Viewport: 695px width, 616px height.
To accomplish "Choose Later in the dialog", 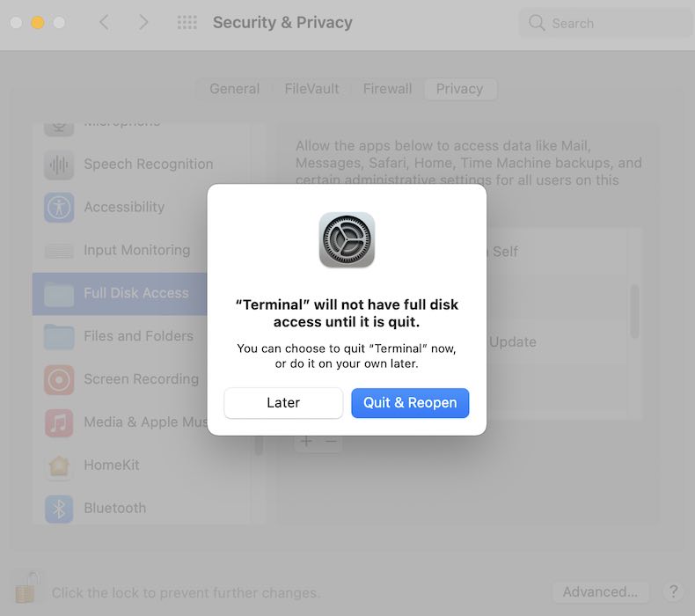I will 283,403.
